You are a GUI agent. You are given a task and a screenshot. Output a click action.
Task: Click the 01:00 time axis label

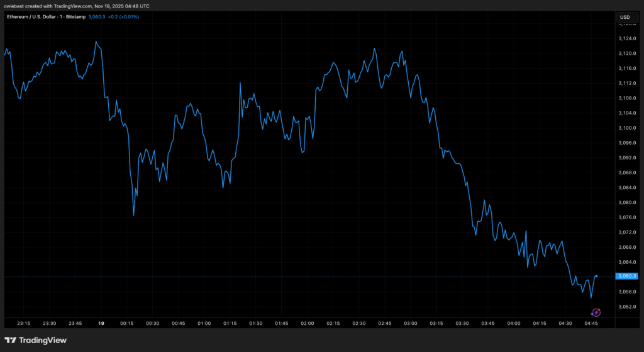tap(204, 323)
